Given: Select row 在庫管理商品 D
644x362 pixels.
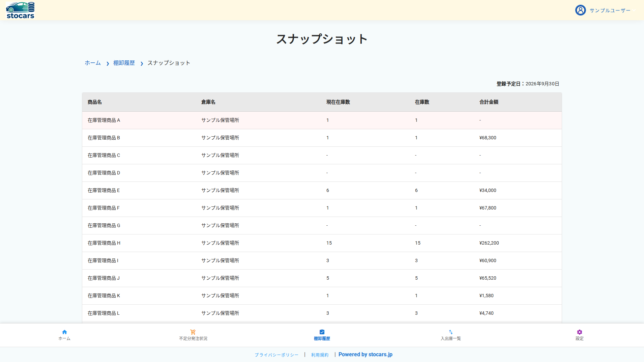Looking at the screenshot, I should point(322,173).
